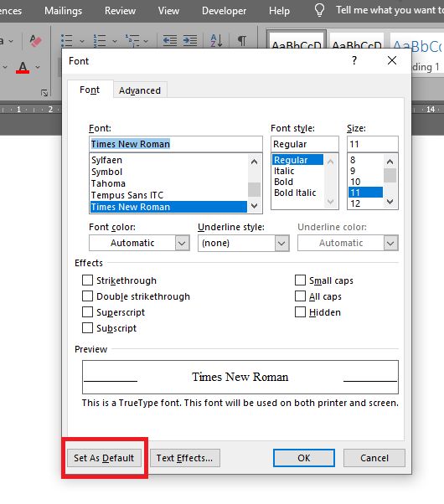Image resolution: width=444 pixels, height=504 pixels.
Task: Click font list scroll up arrow
Action: (x=254, y=162)
